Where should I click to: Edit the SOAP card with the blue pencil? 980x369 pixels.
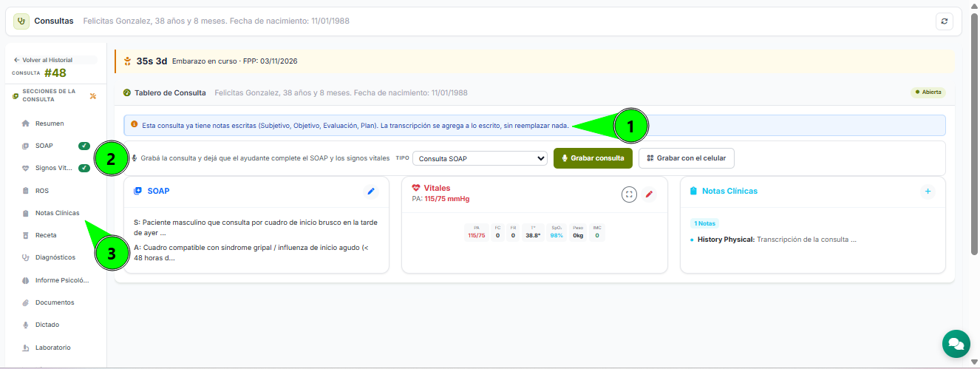tap(371, 191)
